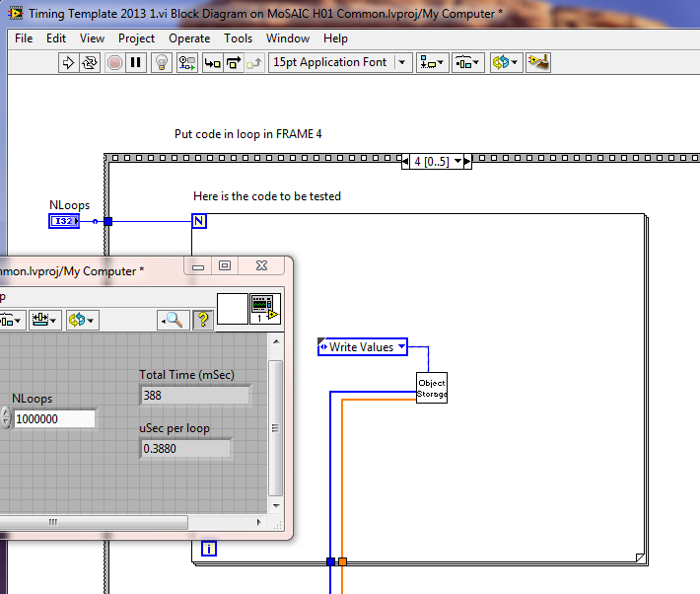Open the Project menu
700x594 pixels.
click(136, 38)
